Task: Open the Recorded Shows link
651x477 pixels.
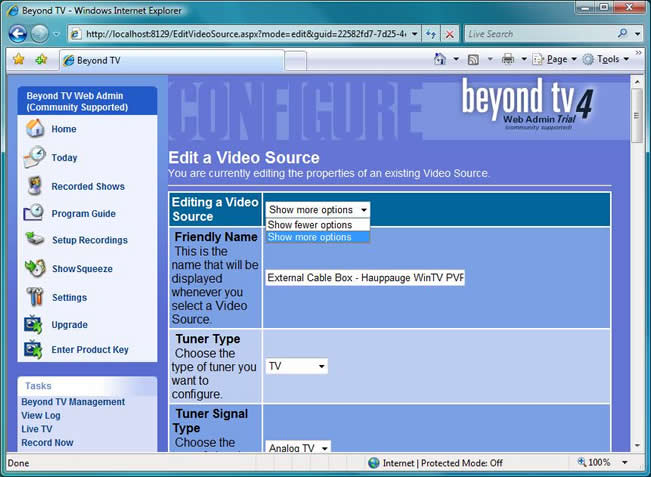Action: click(88, 186)
